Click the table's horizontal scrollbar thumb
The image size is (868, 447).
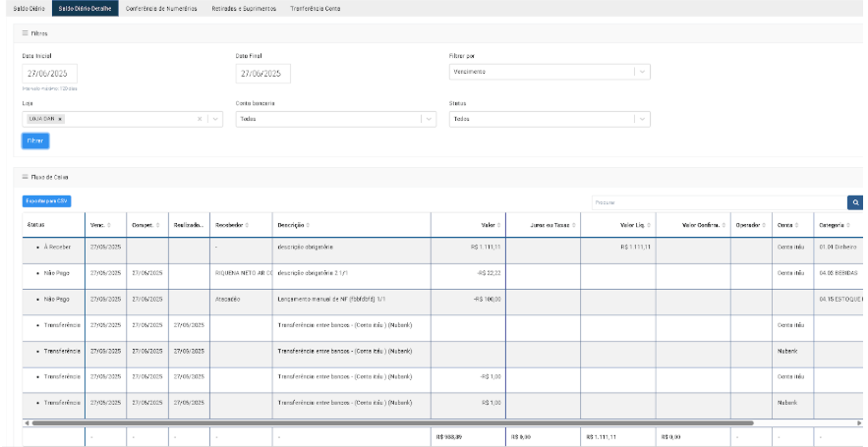tap(393, 423)
